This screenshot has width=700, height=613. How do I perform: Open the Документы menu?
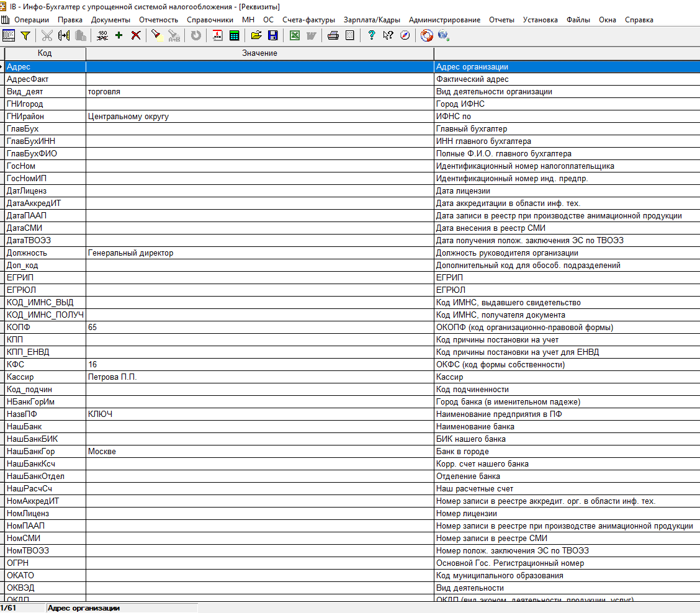110,20
